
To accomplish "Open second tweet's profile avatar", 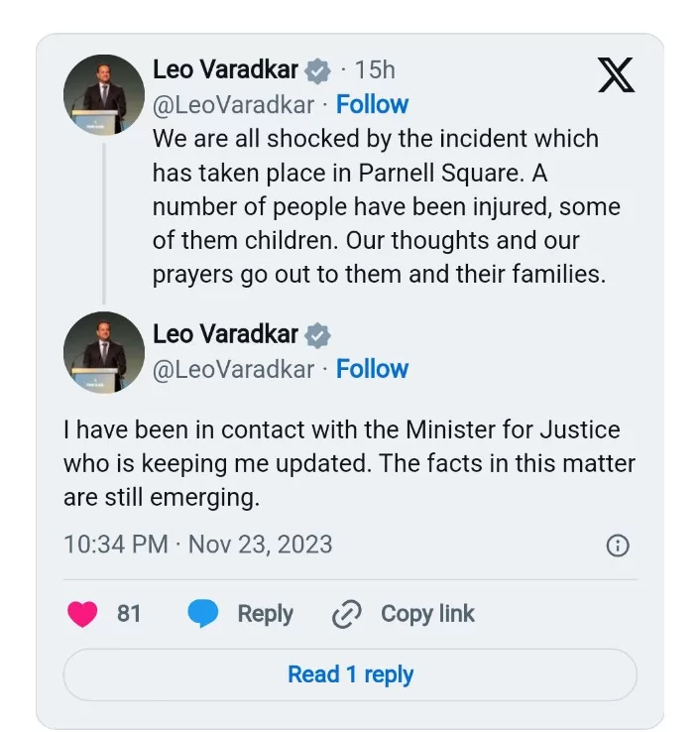I will coord(104,352).
